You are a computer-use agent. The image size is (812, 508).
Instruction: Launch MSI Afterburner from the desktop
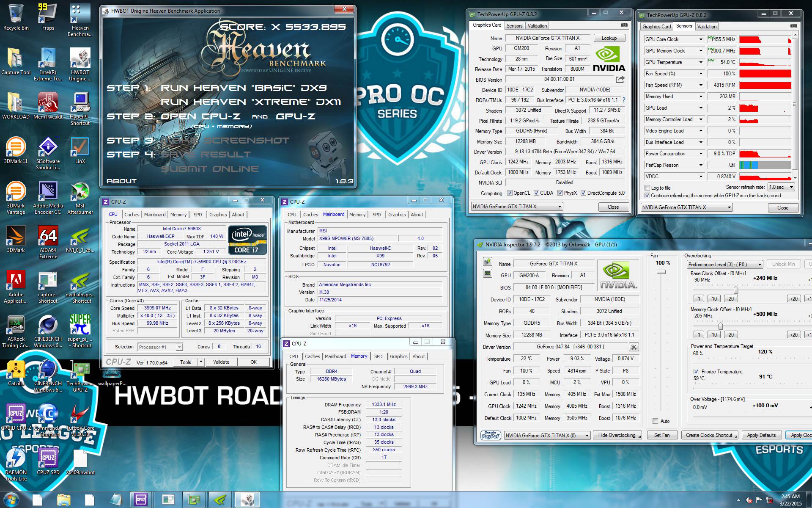pos(80,198)
